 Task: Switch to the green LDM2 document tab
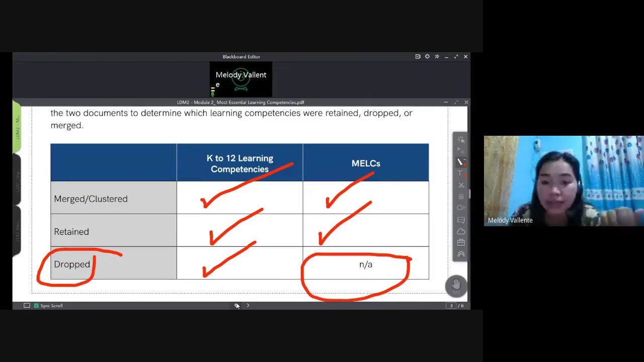17,127
